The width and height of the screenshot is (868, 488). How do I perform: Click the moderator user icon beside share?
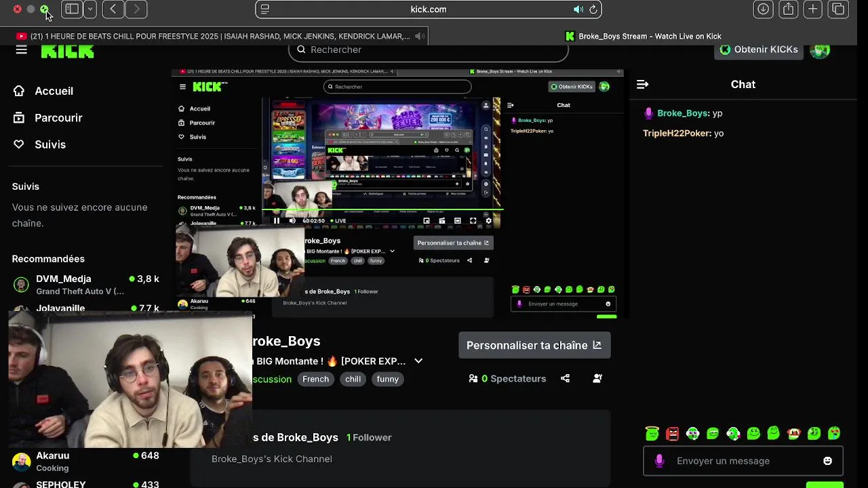pyautogui.click(x=597, y=378)
